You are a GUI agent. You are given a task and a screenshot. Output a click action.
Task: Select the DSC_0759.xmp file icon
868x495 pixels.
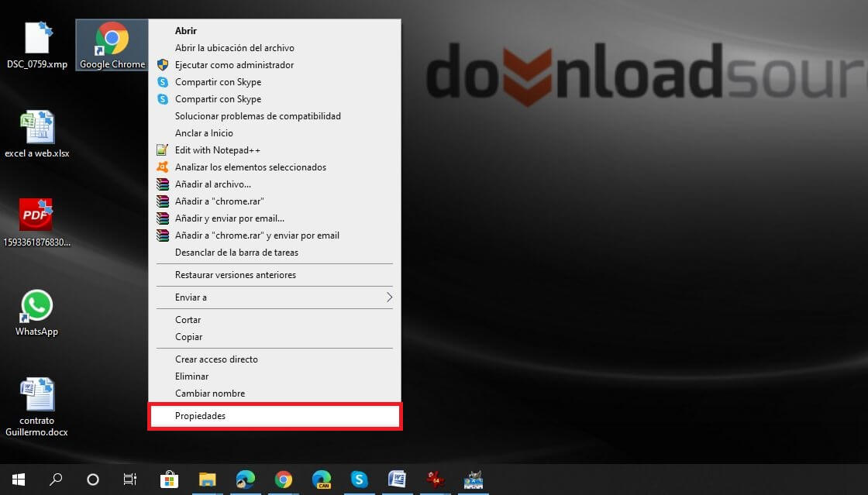[38, 38]
